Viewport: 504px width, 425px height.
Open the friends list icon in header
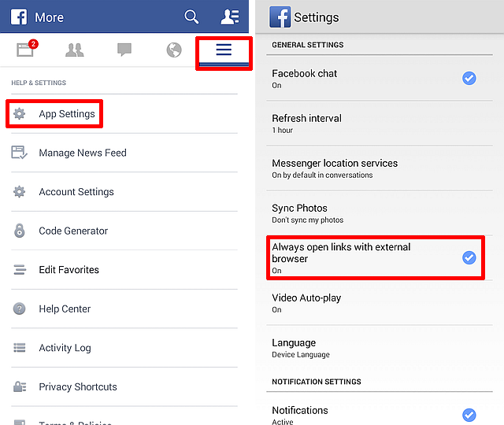(230, 17)
